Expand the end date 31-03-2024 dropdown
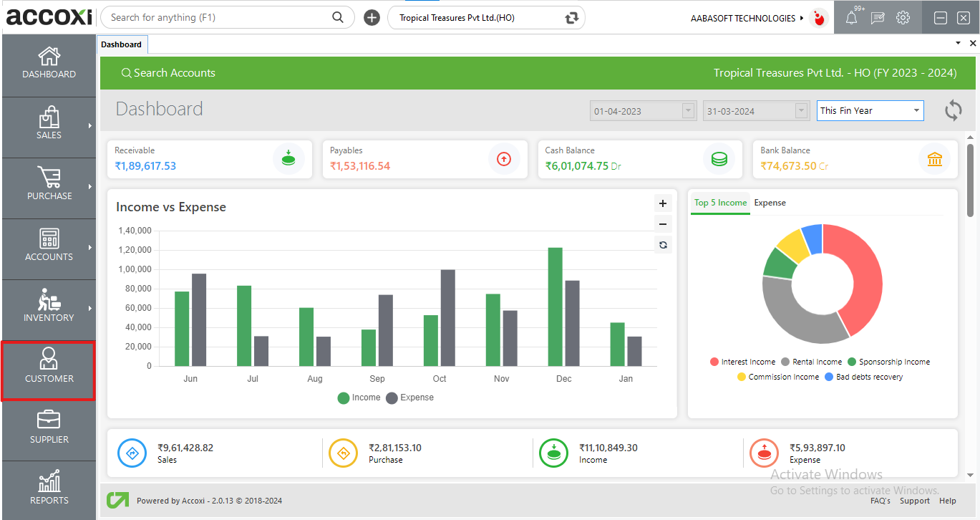This screenshot has height=520, width=980. tap(802, 111)
